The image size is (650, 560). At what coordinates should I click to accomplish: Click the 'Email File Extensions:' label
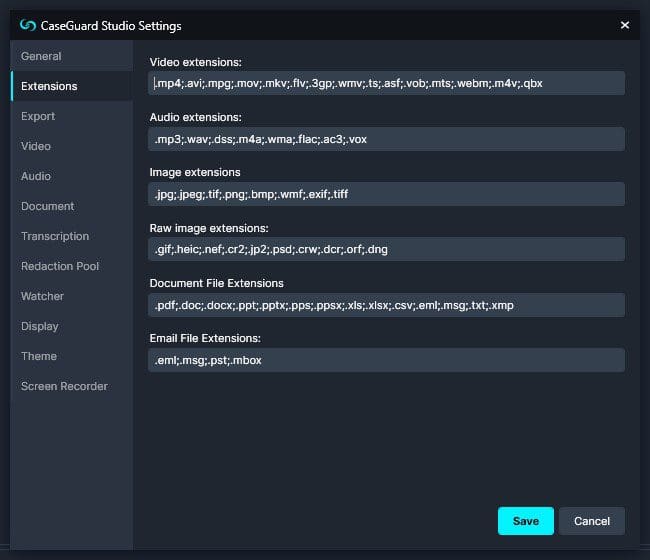[205, 338]
